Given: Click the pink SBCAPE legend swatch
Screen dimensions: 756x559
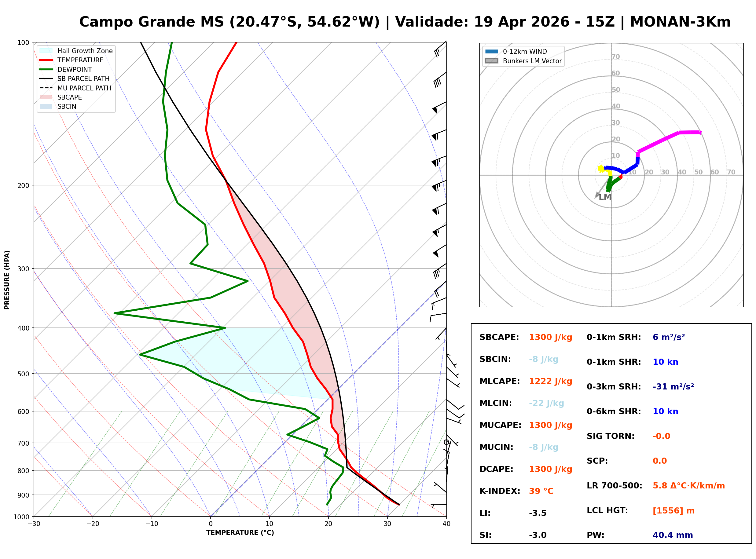Looking at the screenshot, I should (46, 97).
